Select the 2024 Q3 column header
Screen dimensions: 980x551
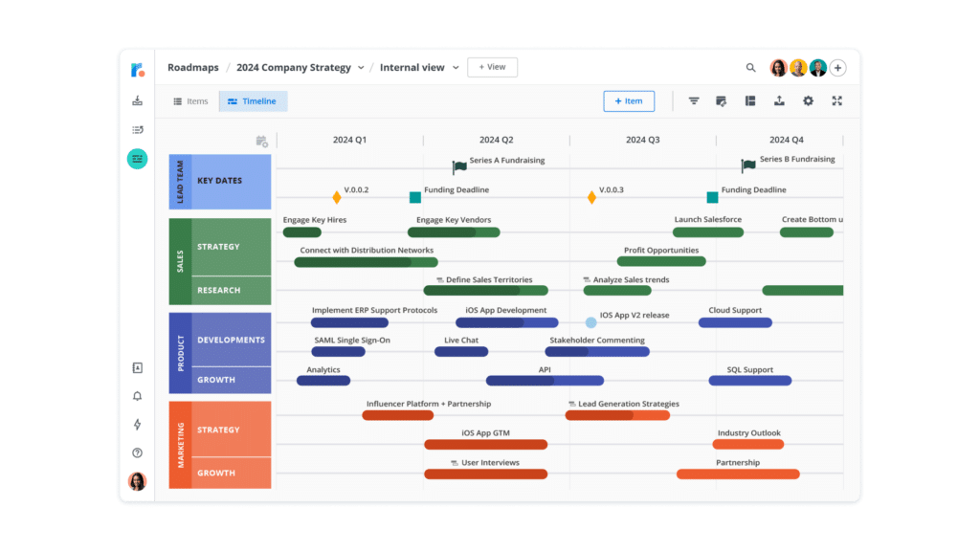click(642, 140)
